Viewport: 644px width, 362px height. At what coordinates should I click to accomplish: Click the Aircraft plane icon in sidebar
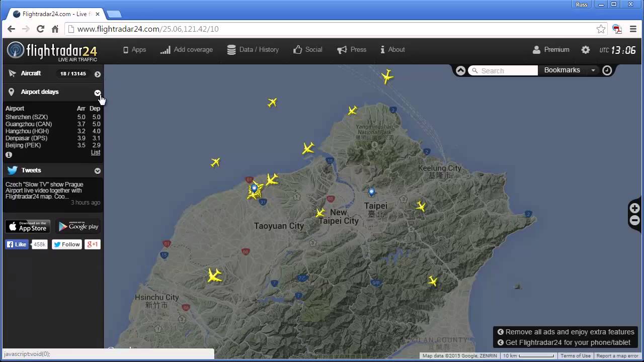(13, 73)
